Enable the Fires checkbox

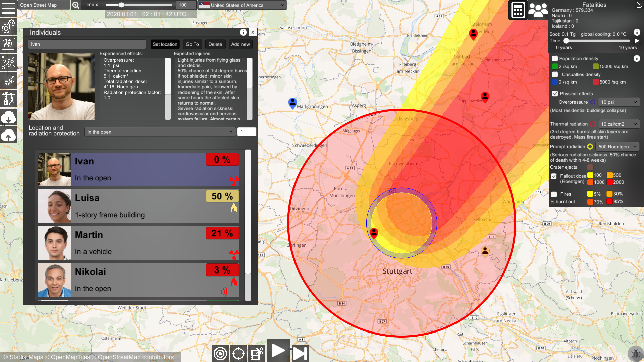pos(554,194)
